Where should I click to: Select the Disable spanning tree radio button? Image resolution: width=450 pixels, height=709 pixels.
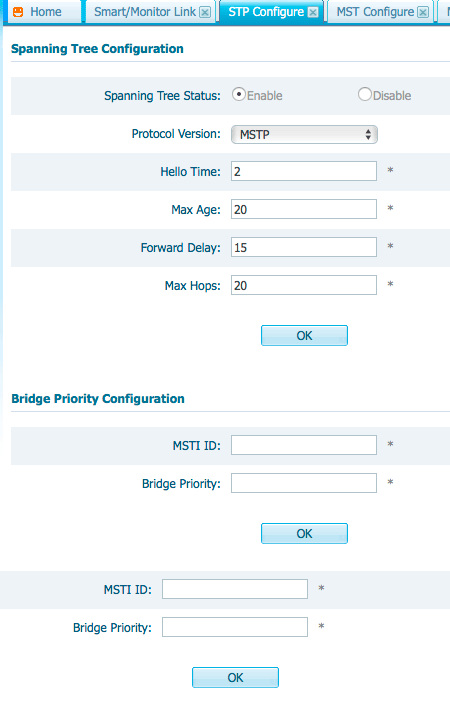[x=365, y=95]
